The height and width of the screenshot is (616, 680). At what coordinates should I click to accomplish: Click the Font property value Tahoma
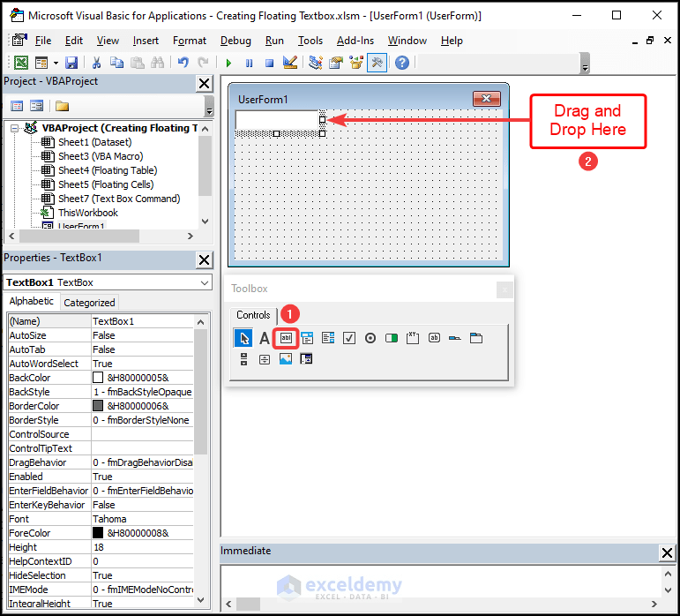tap(142, 519)
